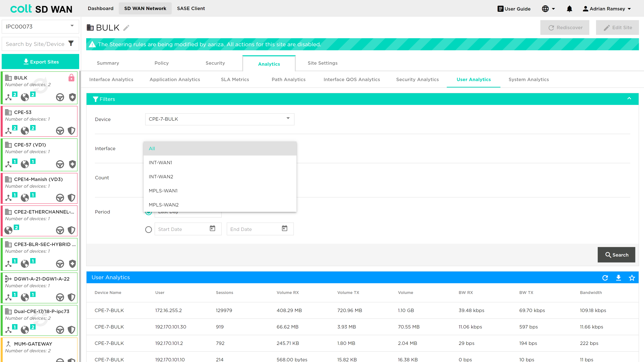
Task: Open the Start Date calendar picker
Action: tap(212, 228)
